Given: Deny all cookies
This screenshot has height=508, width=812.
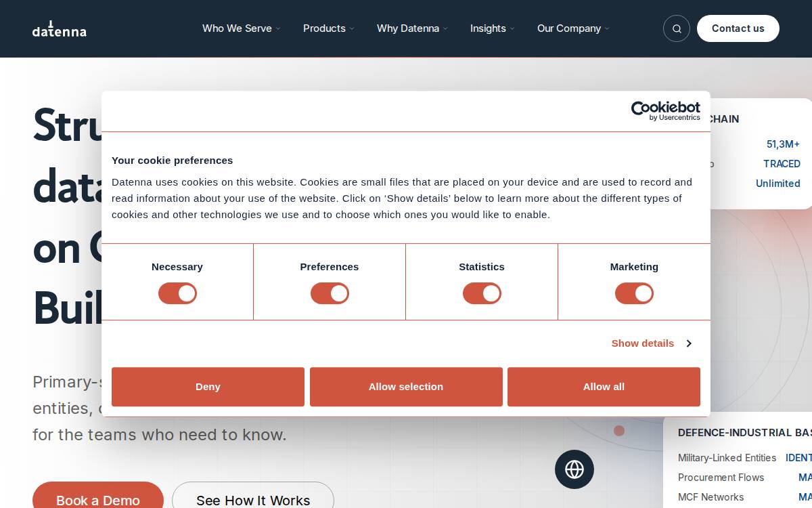Looking at the screenshot, I should point(208,387).
